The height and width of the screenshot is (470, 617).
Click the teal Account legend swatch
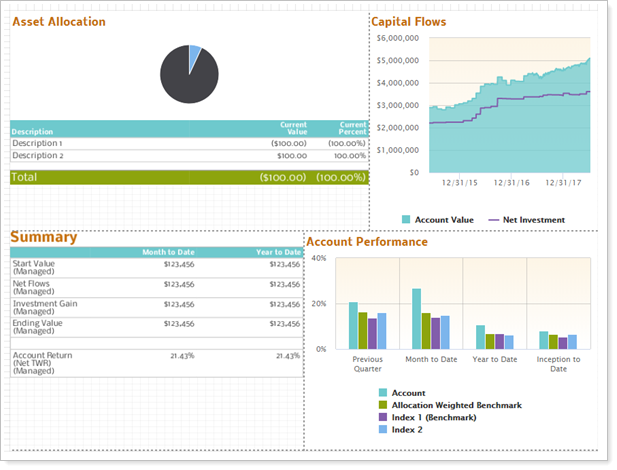pos(383,393)
